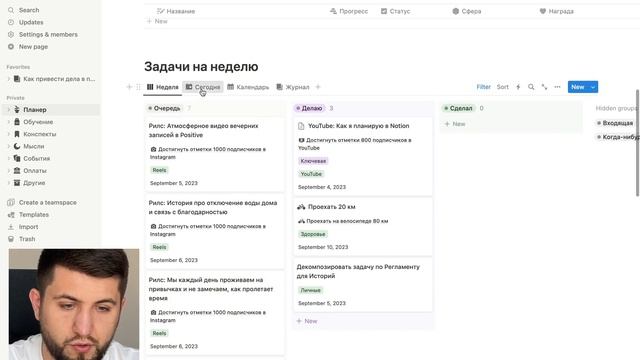Image resolution: width=640 pixels, height=360 pixels.
Task: Open card Рилс: Атмосферное видео вечерних записей
Action: pos(215,154)
